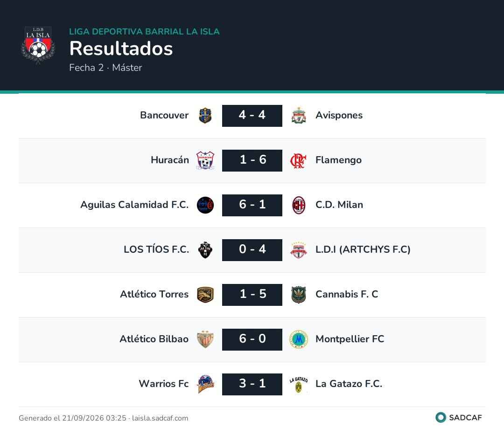Open the Aguilas Calamidad F.C. logo
504x442 pixels.
point(205,205)
